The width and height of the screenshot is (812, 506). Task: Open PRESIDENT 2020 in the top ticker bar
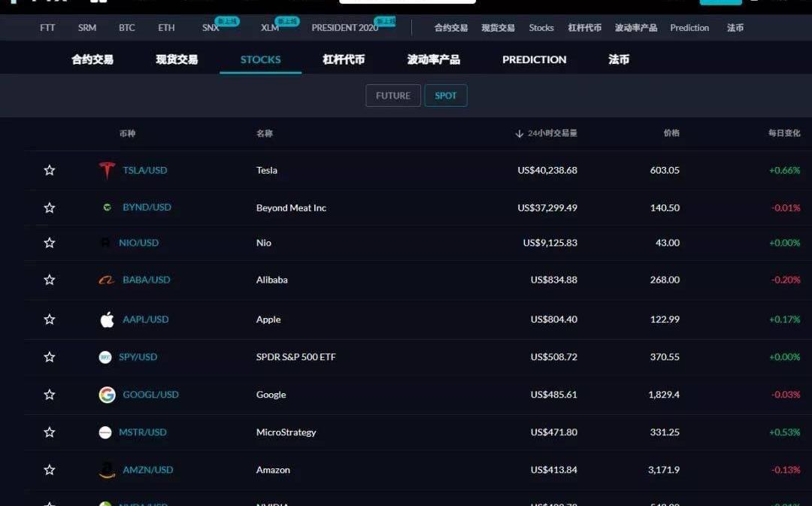(x=344, y=28)
